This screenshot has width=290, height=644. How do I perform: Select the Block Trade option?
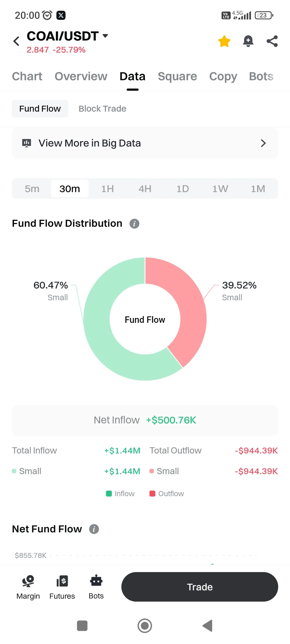102,109
